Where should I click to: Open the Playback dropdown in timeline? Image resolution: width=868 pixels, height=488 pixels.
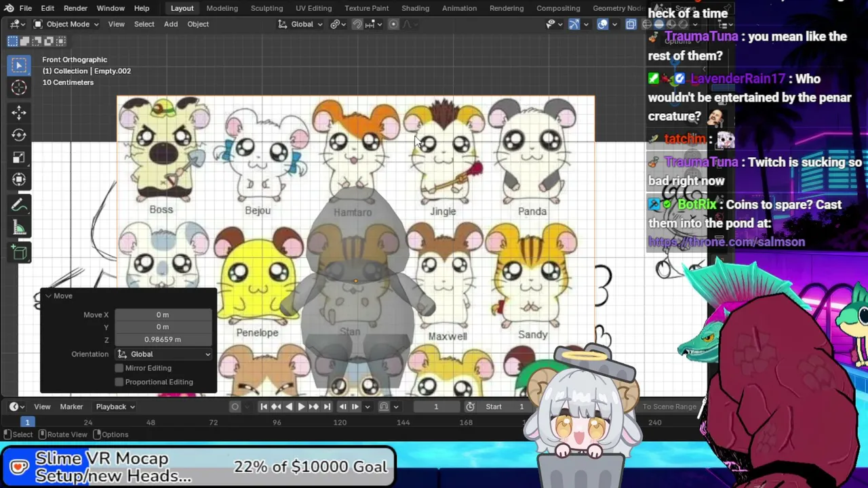(115, 407)
